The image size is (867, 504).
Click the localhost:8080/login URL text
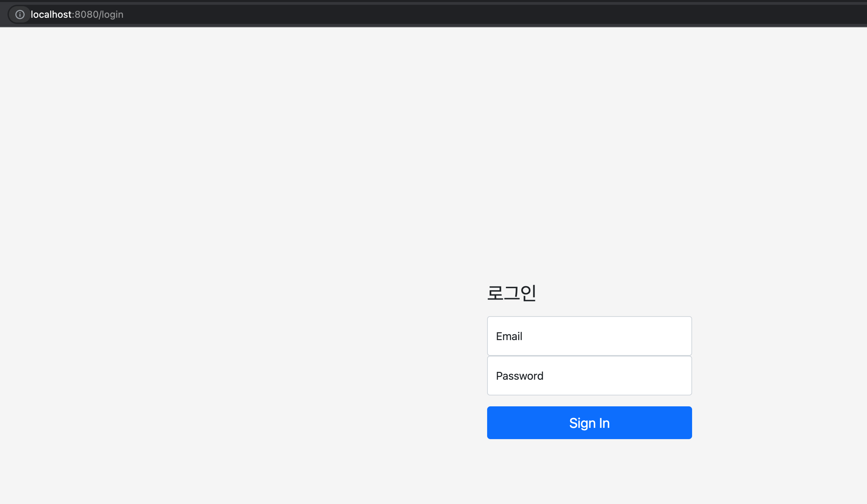coord(77,14)
